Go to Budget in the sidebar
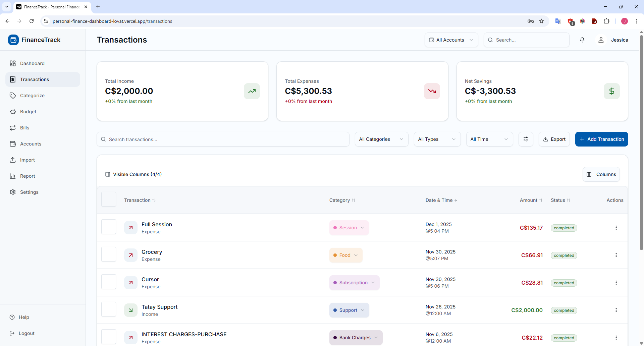The image size is (644, 346). coord(28,112)
